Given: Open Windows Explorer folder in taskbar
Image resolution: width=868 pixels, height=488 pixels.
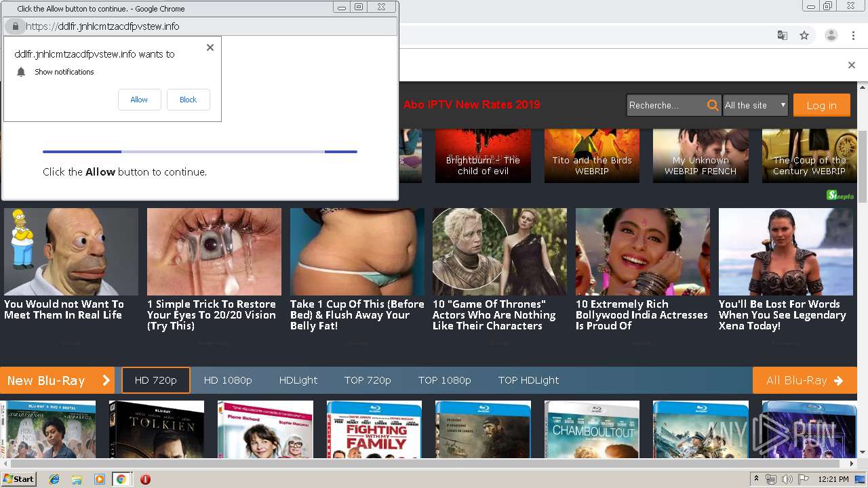Looking at the screenshot, I should tap(77, 479).
